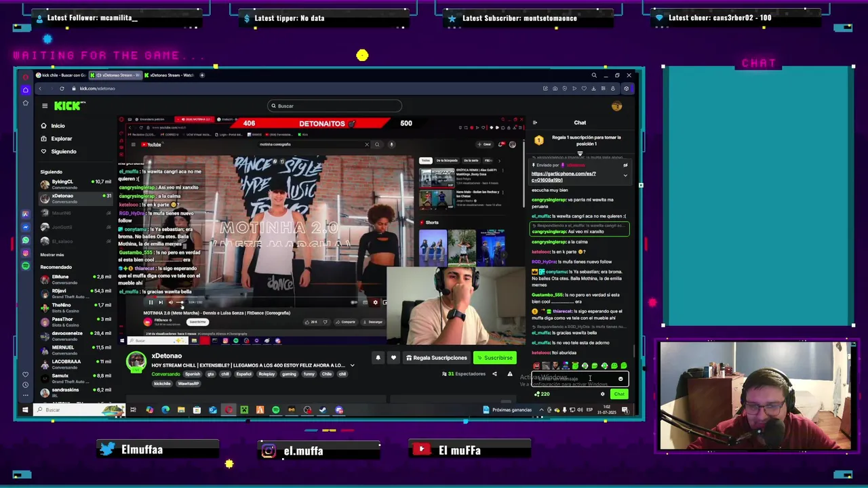Click the chat message input field

(x=580, y=379)
